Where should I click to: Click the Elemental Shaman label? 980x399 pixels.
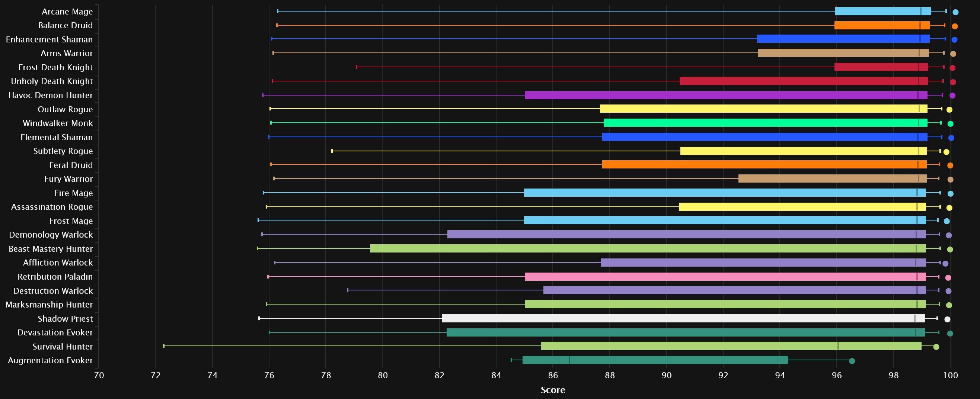point(57,137)
